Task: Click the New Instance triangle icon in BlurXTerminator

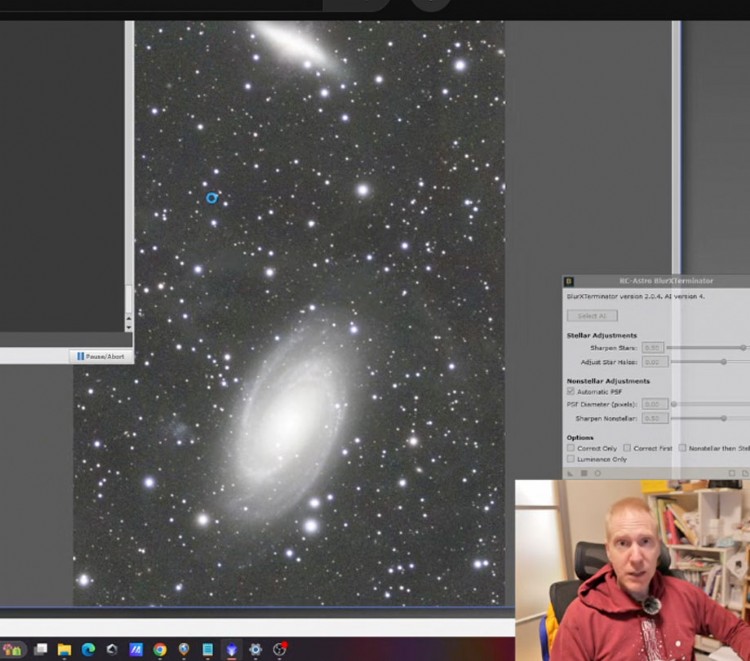Action: click(x=570, y=473)
